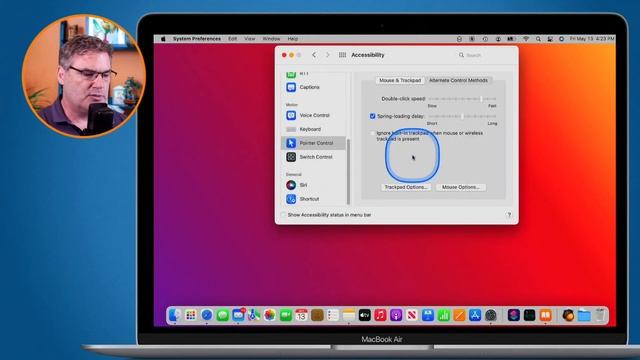Open Launchpad from the Dock
Image resolution: width=640 pixels, height=360 pixels.
click(x=191, y=315)
